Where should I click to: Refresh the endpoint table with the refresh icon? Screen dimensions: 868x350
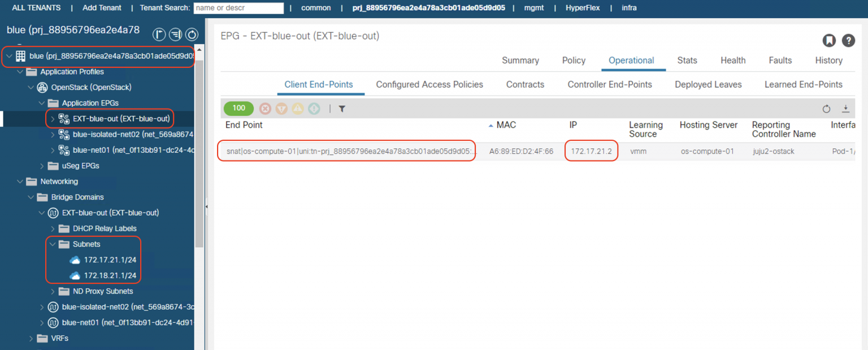[826, 109]
